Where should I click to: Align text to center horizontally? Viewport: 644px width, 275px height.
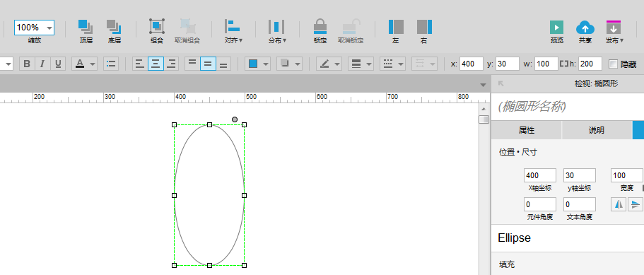coord(156,64)
